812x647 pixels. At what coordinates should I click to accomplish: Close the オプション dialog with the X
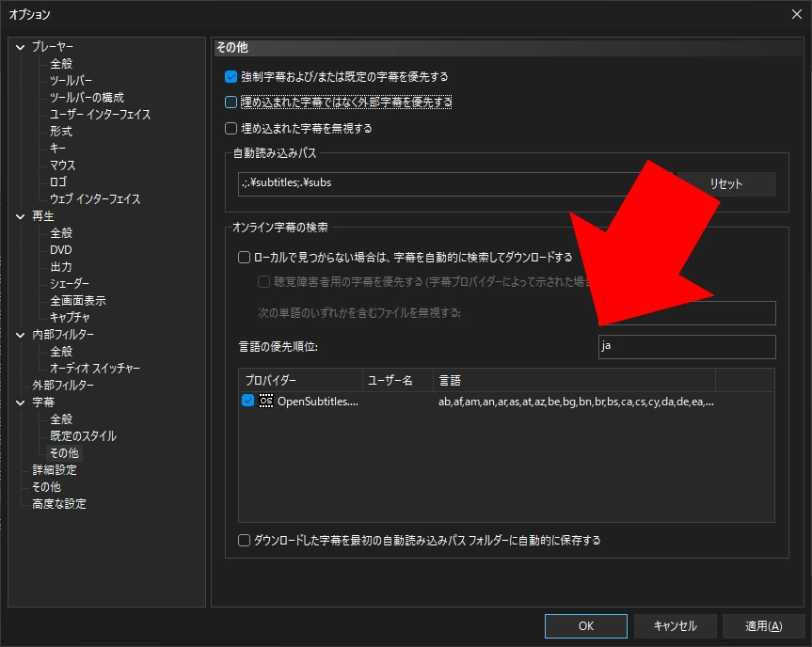[x=796, y=14]
